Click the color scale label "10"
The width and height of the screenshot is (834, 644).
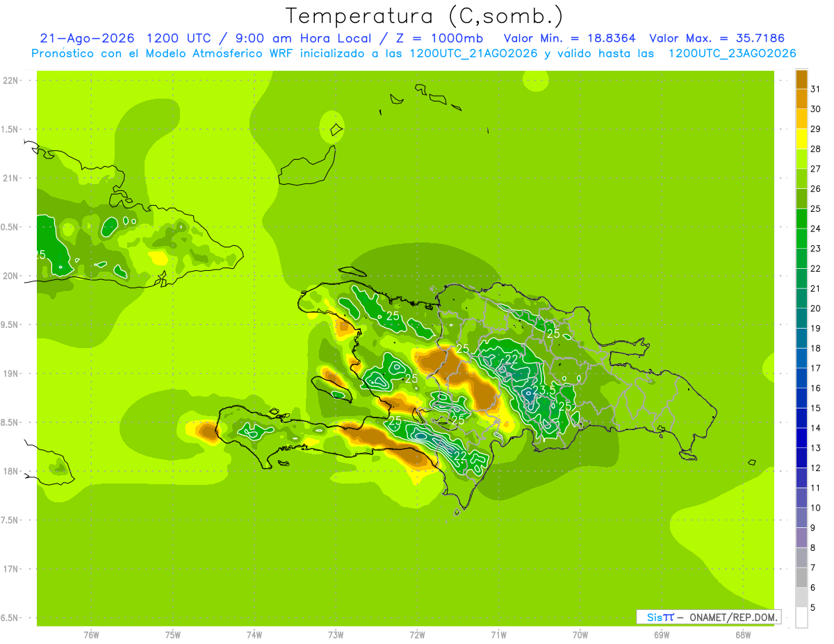815,508
